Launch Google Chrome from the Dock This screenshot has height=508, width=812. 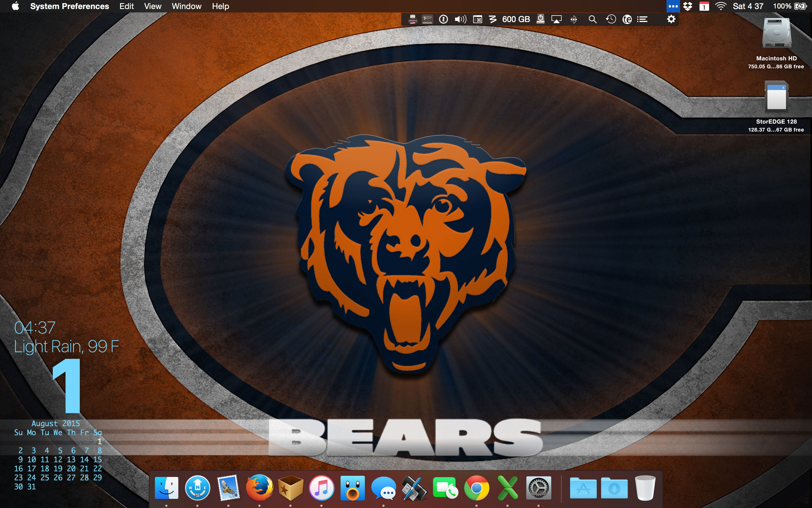(476, 487)
